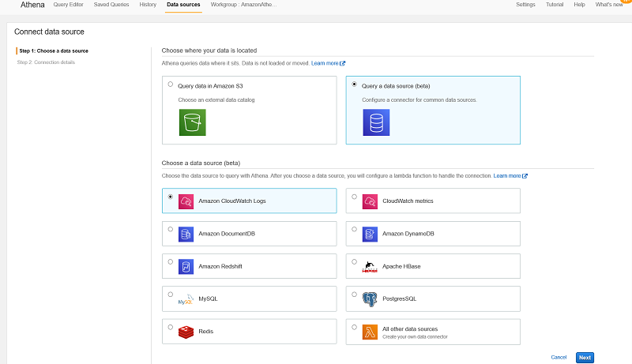This screenshot has width=632, height=364.
Task: Choose Amazon DocumentDB radio button
Action: pyautogui.click(x=171, y=229)
